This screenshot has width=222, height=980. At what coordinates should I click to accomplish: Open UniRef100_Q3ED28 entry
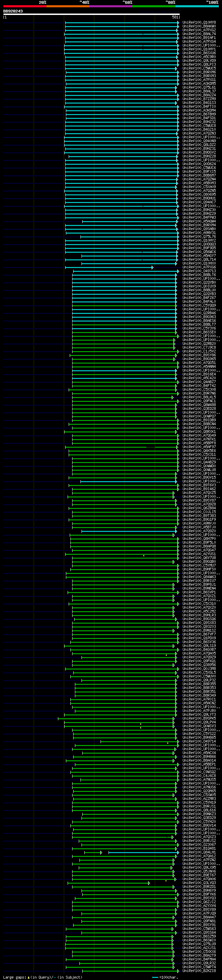[x=199, y=408]
